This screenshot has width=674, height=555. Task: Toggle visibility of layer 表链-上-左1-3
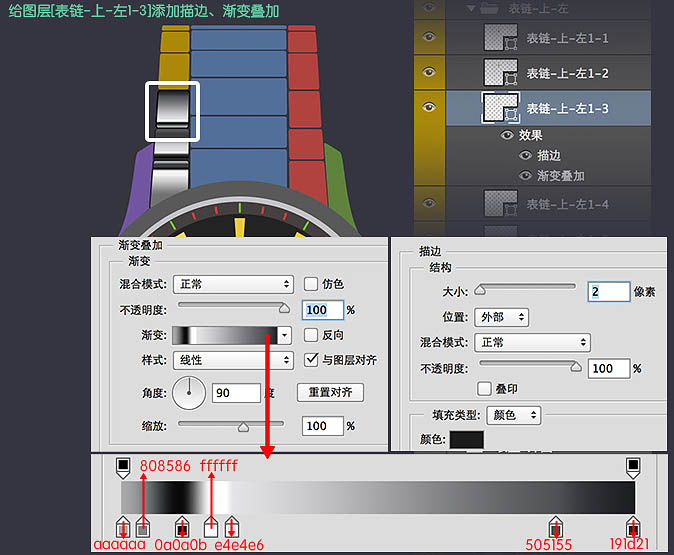click(429, 107)
